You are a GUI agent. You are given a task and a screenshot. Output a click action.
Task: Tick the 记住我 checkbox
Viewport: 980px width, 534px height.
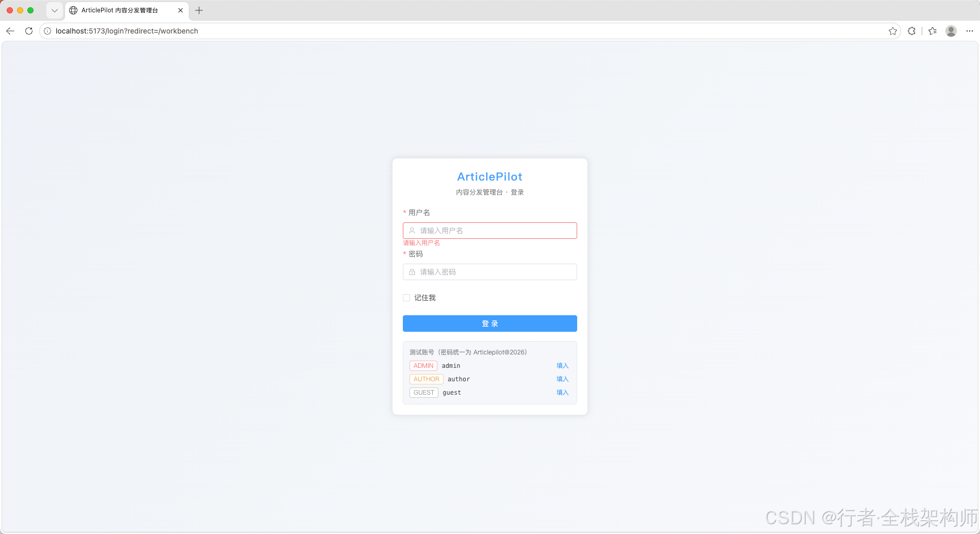coord(406,298)
